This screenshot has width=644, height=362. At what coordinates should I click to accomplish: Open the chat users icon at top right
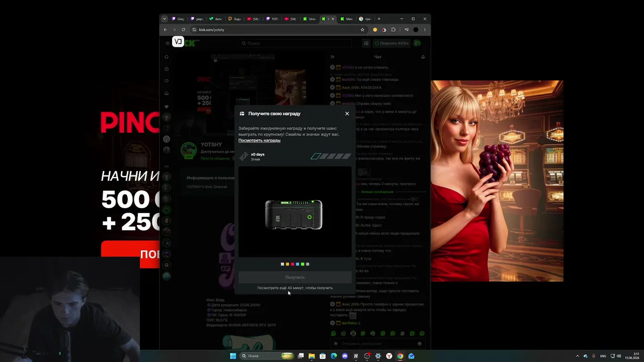point(423,57)
